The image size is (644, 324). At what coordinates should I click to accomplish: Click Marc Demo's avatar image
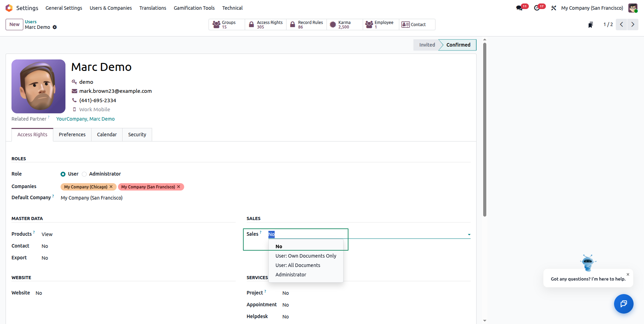click(x=38, y=86)
